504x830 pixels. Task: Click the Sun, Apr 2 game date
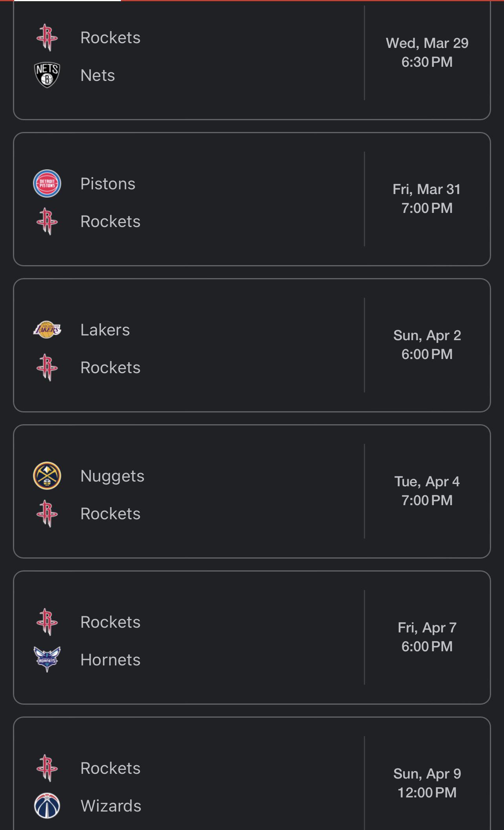pos(427,335)
